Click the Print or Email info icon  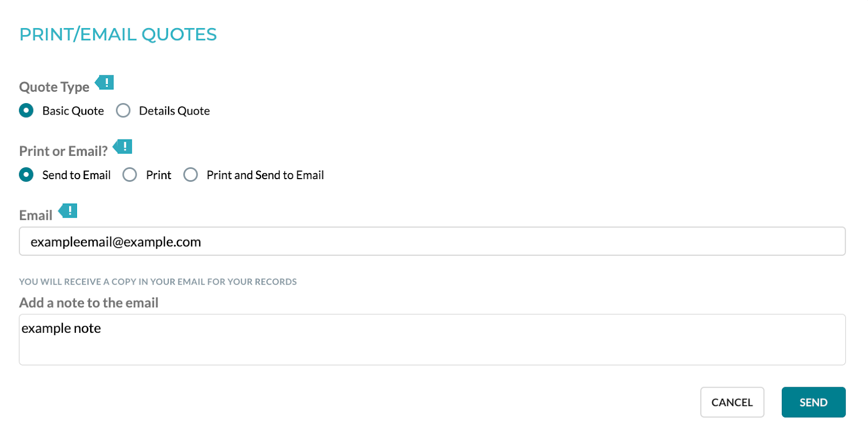[124, 147]
